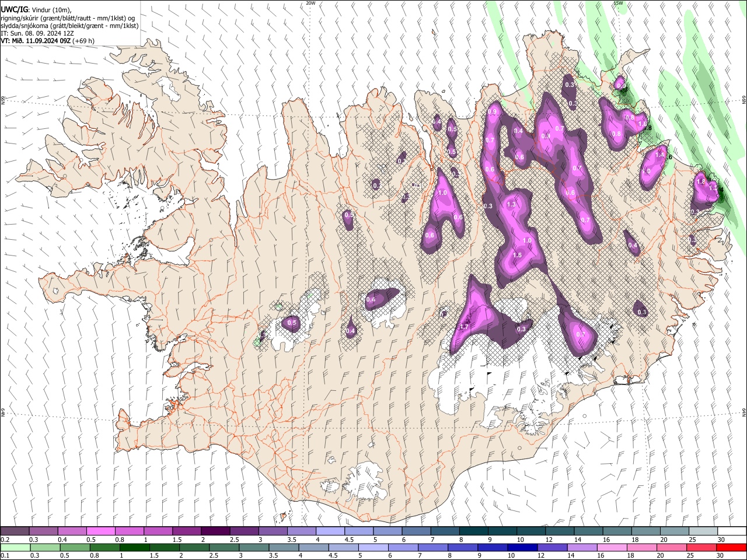Click the '0.1' label in the rain legend
The width and height of the screenshot is (747, 560).
pyautogui.click(x=5, y=556)
